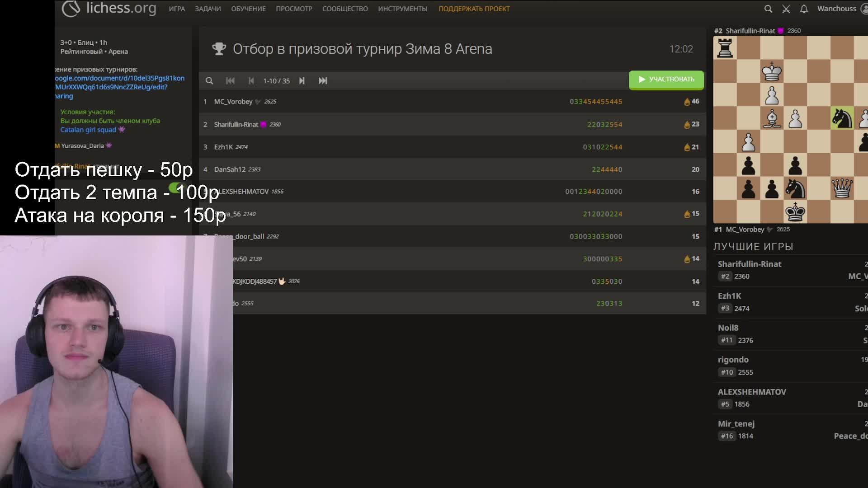Go to the previous standings page
The height and width of the screenshot is (488, 868).
[251, 80]
